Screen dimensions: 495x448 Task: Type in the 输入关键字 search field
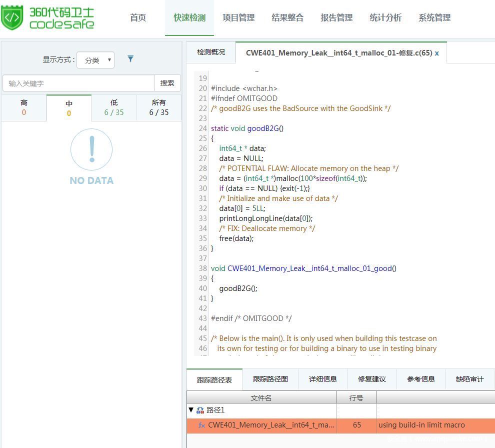pos(78,83)
